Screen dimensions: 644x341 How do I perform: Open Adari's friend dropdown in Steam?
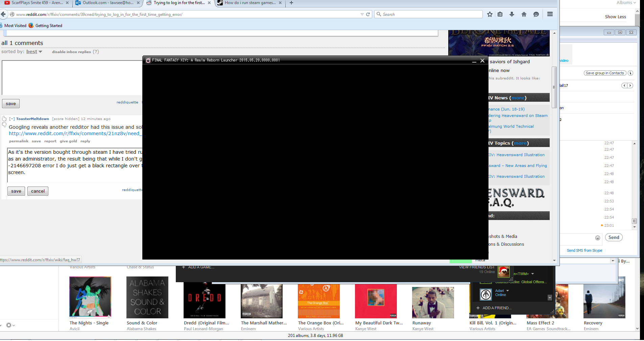tap(507, 291)
